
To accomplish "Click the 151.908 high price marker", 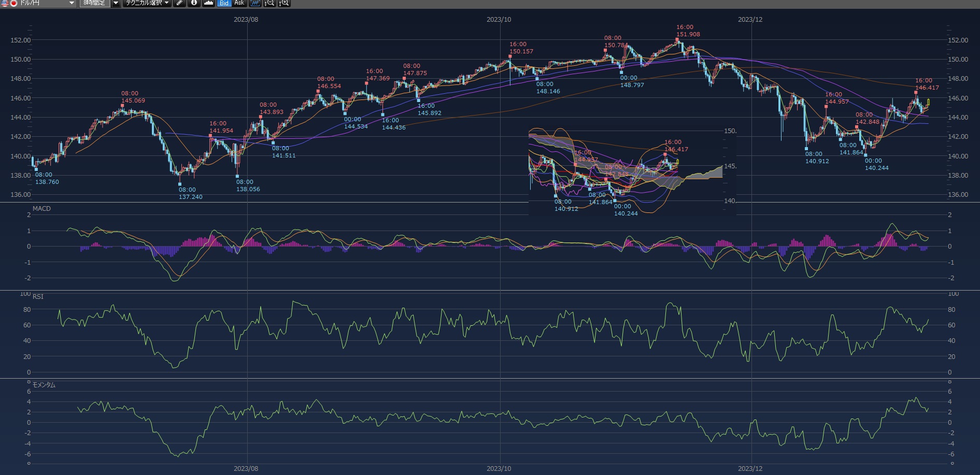I will click(x=688, y=34).
